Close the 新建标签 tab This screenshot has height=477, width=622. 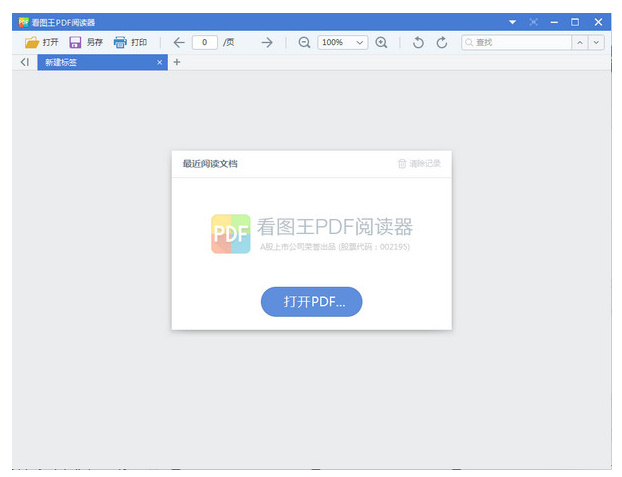(159, 62)
